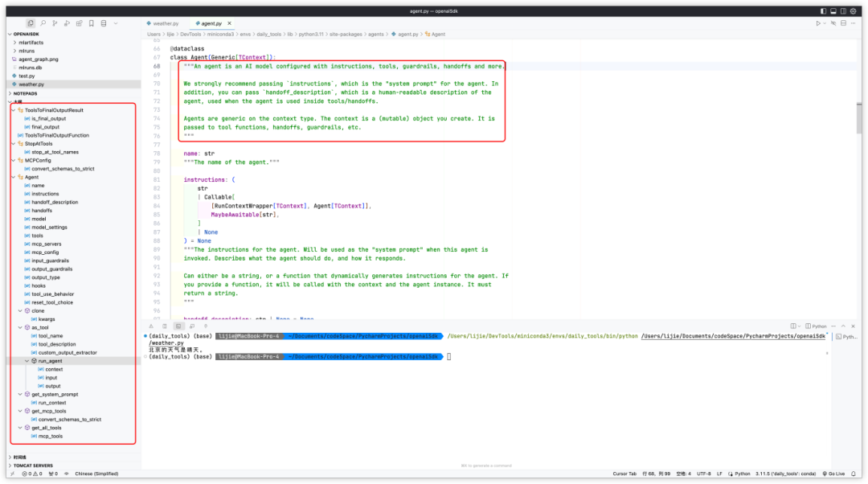Open the terminal Python profile launcher
Screen dimensions: 868x484
(816, 326)
